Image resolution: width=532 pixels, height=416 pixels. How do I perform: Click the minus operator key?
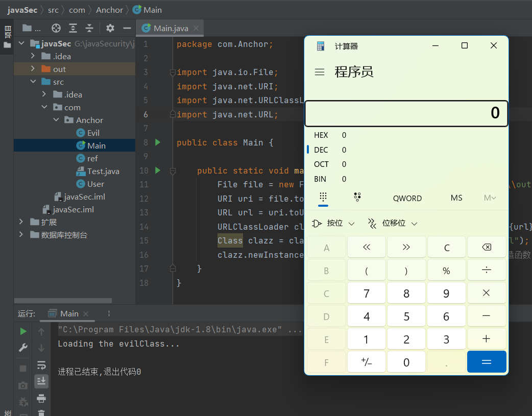pyautogui.click(x=487, y=316)
